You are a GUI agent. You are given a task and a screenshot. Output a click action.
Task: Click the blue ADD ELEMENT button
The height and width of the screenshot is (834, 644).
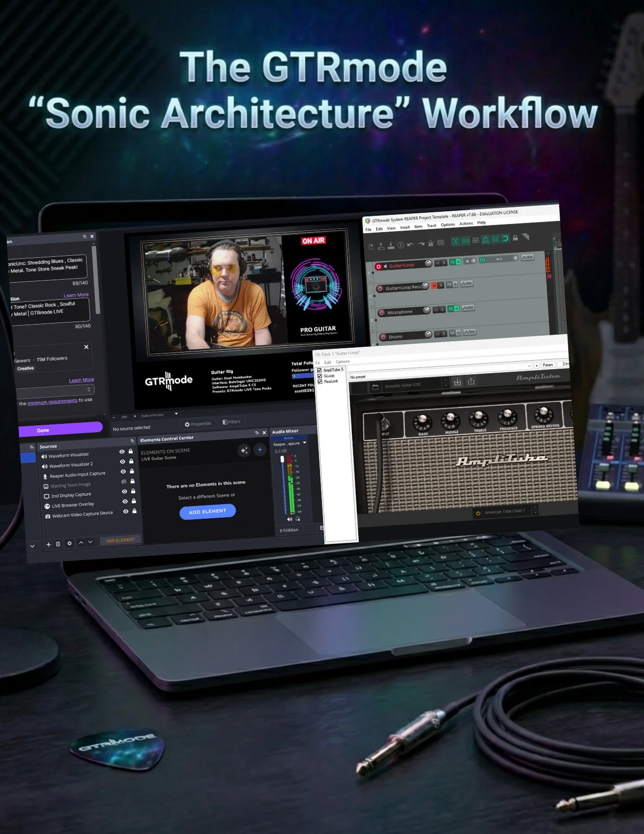(x=208, y=512)
